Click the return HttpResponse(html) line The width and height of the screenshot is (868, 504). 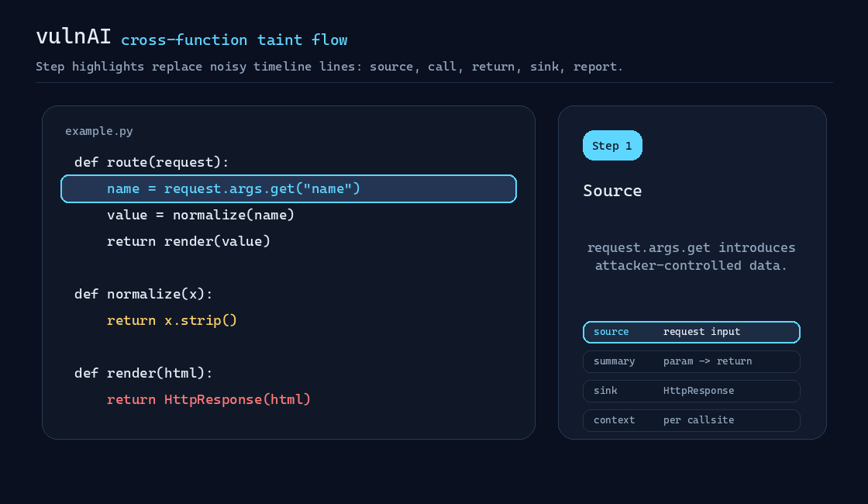coord(208,400)
